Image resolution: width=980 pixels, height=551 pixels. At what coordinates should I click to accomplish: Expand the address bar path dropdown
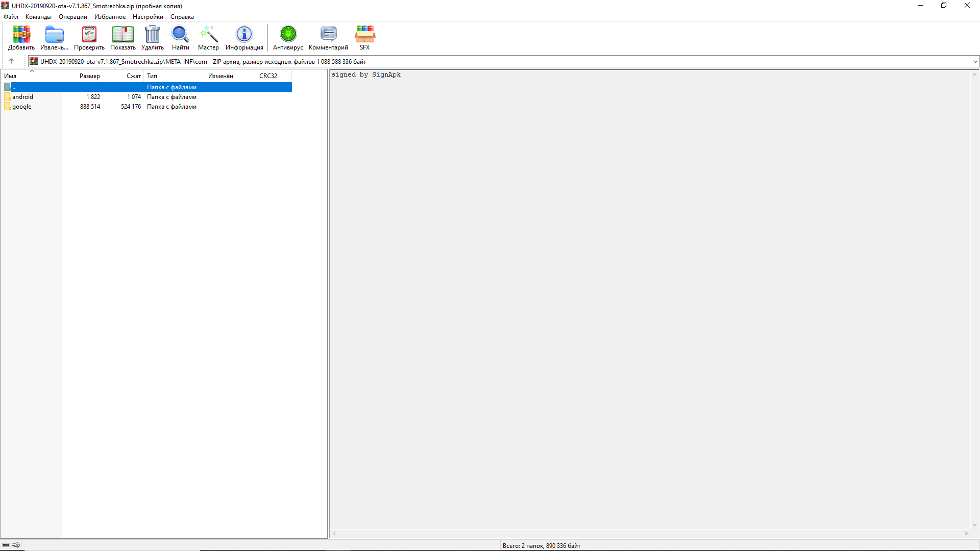975,62
